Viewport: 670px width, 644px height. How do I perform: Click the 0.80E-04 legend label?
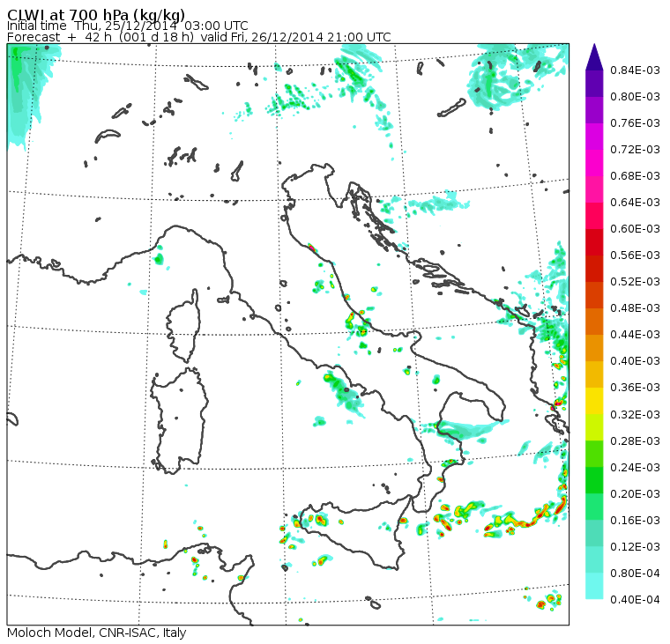pos(635,574)
